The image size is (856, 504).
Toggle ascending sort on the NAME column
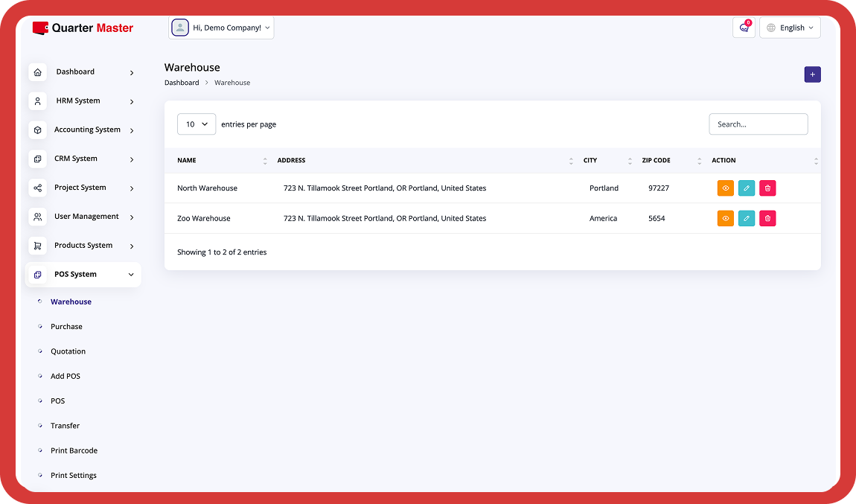click(265, 160)
